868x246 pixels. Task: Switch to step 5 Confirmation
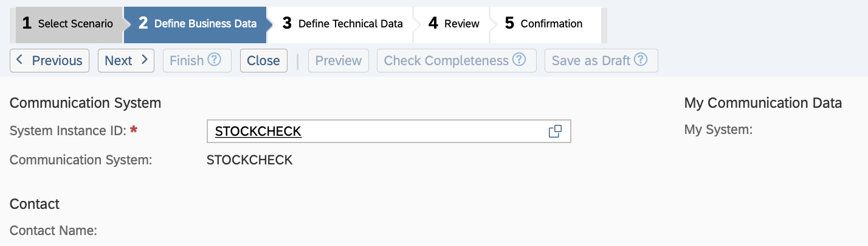point(544,24)
